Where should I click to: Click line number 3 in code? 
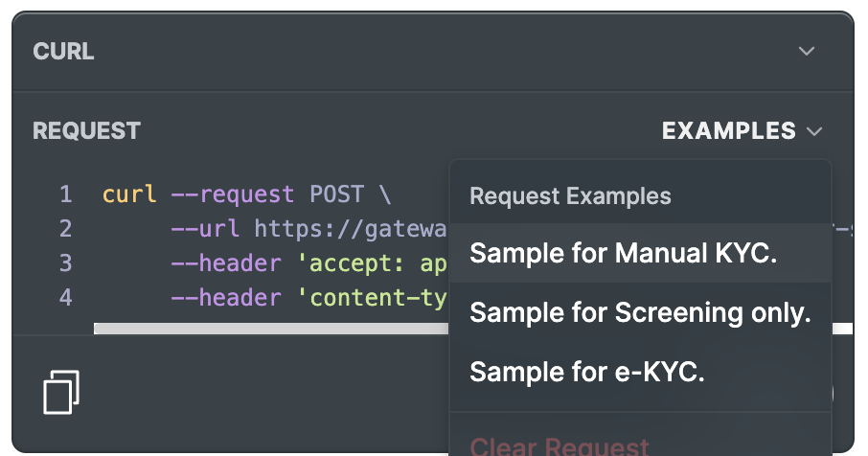coord(65,263)
